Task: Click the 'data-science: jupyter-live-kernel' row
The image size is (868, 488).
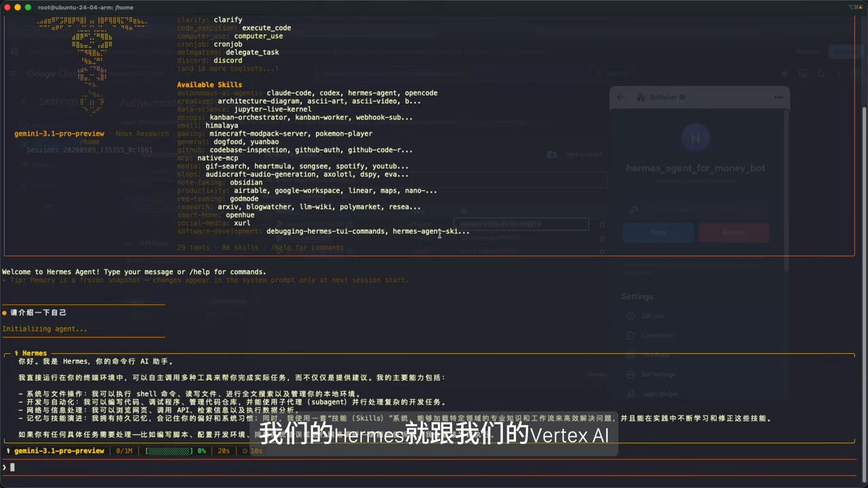Action: tap(244, 109)
